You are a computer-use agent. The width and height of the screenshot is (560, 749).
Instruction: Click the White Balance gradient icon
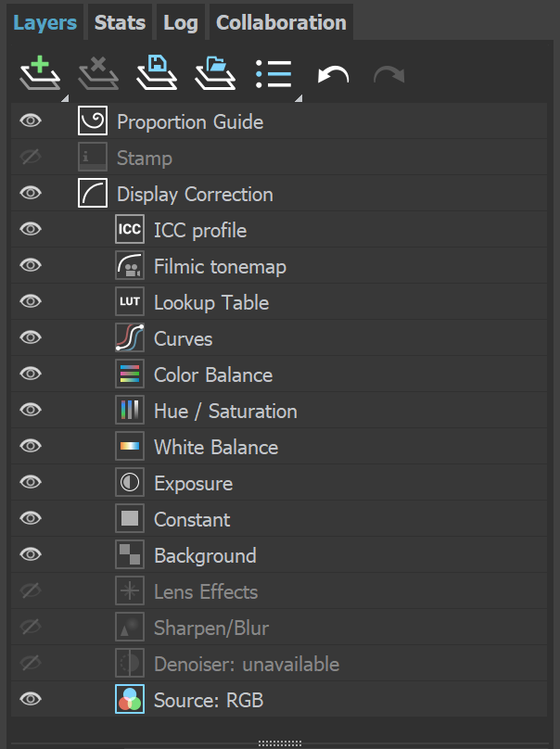(x=130, y=446)
